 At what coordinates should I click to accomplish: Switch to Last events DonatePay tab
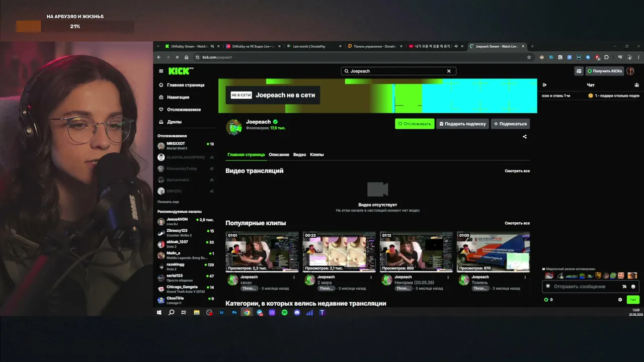(314, 46)
